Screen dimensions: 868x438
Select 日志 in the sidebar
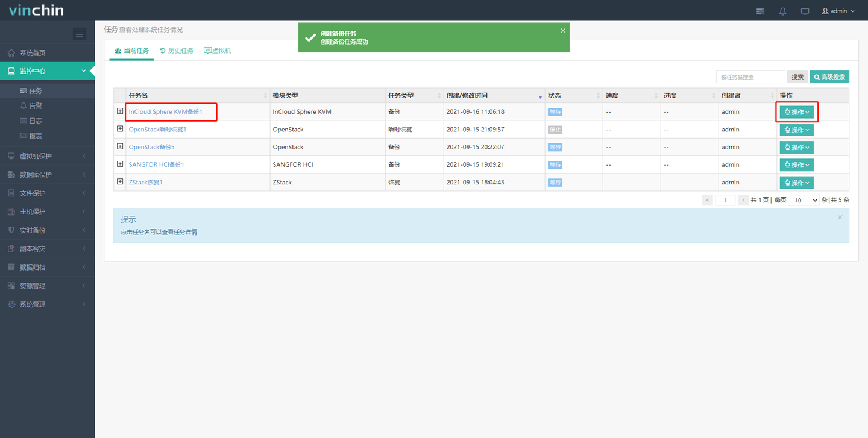47,120
